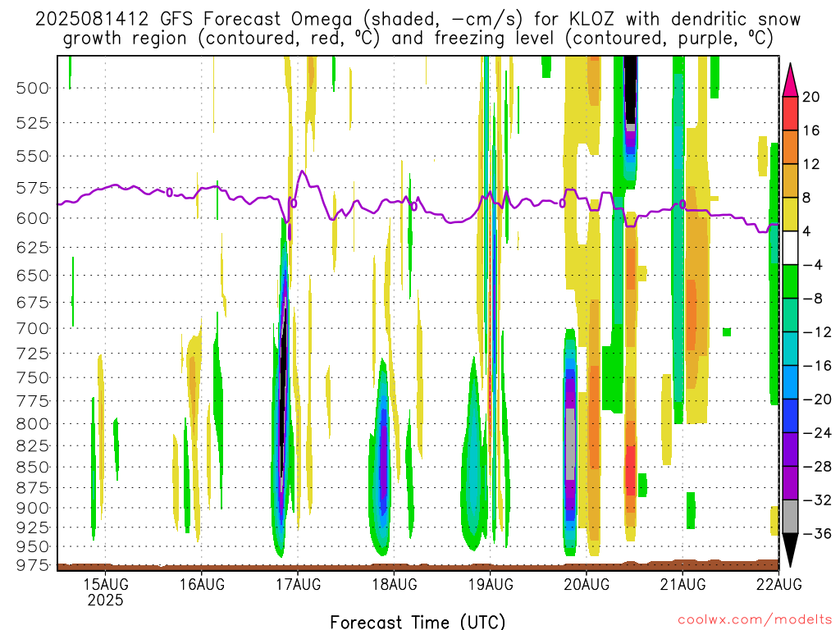This screenshot has width=840, height=630.
Task: Select the 700 pressure axis label
Action: (33, 328)
